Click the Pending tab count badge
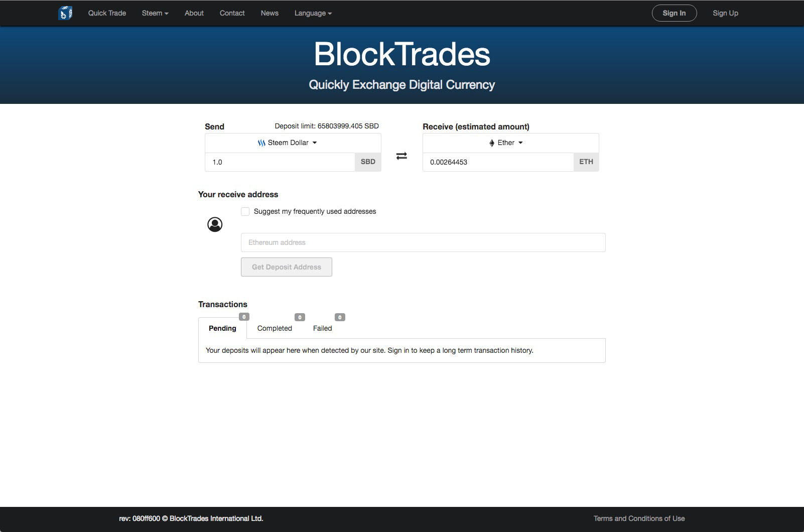This screenshot has width=804, height=532. (244, 317)
